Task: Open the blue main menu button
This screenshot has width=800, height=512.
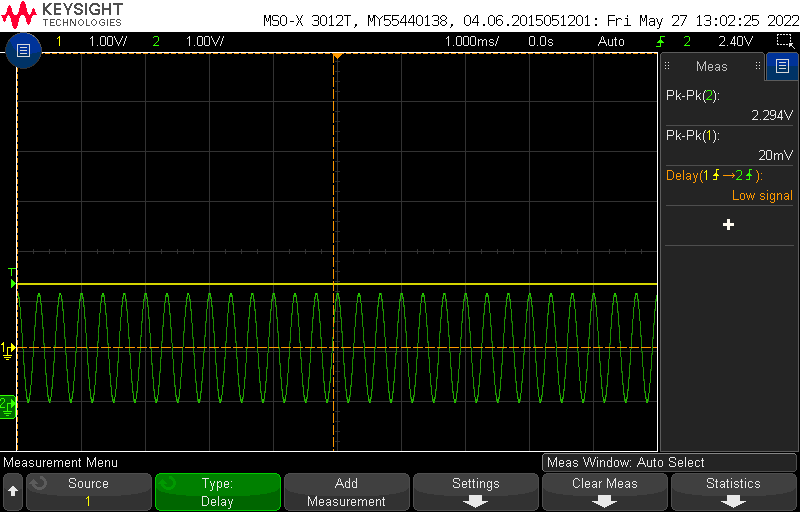Action: pos(24,50)
